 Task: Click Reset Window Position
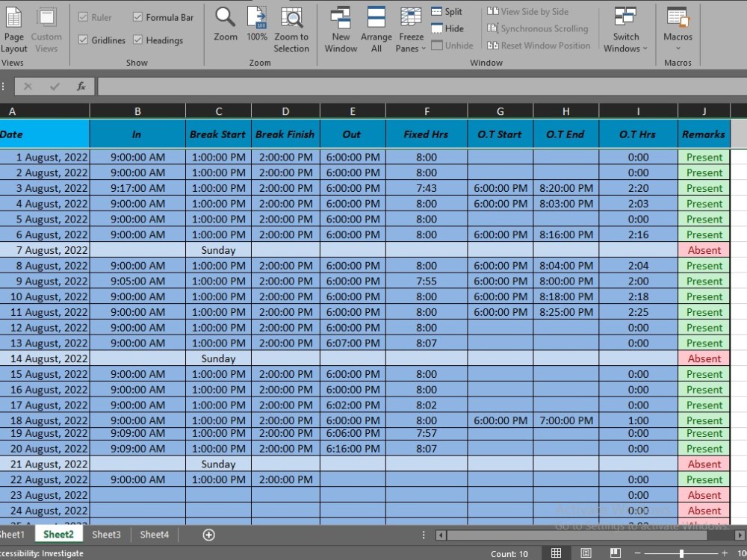click(539, 46)
